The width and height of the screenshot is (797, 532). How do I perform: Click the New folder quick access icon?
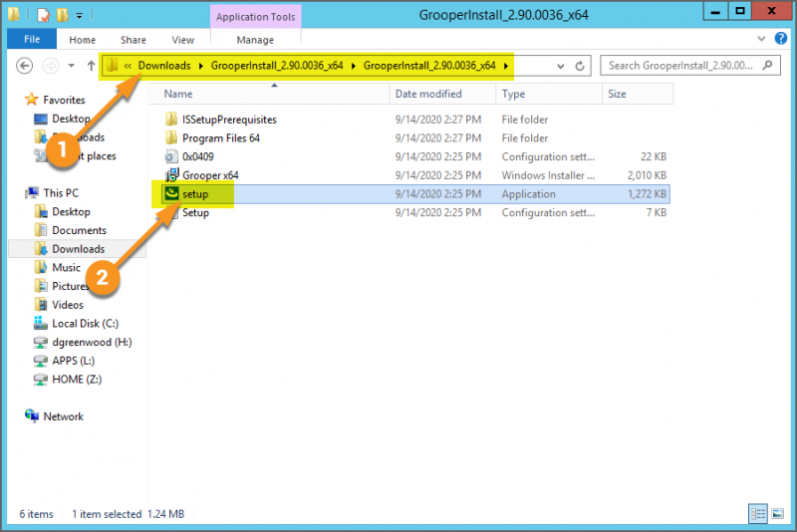(63, 15)
